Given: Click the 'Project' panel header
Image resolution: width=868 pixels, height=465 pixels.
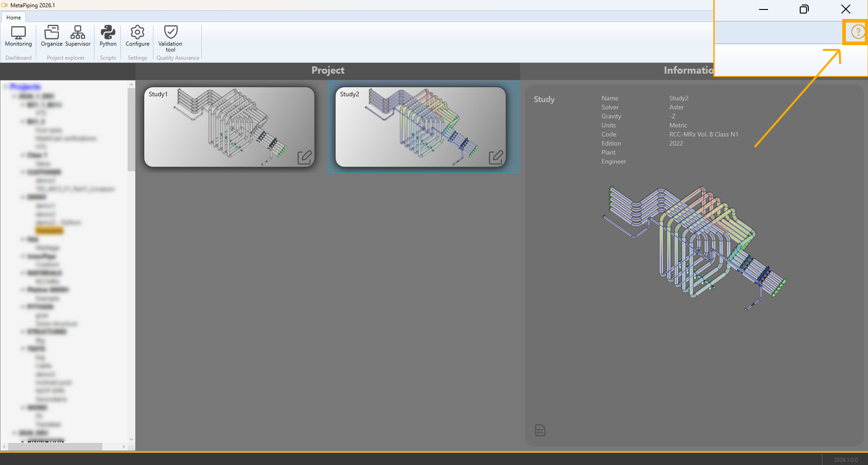Looking at the screenshot, I should pos(328,70).
